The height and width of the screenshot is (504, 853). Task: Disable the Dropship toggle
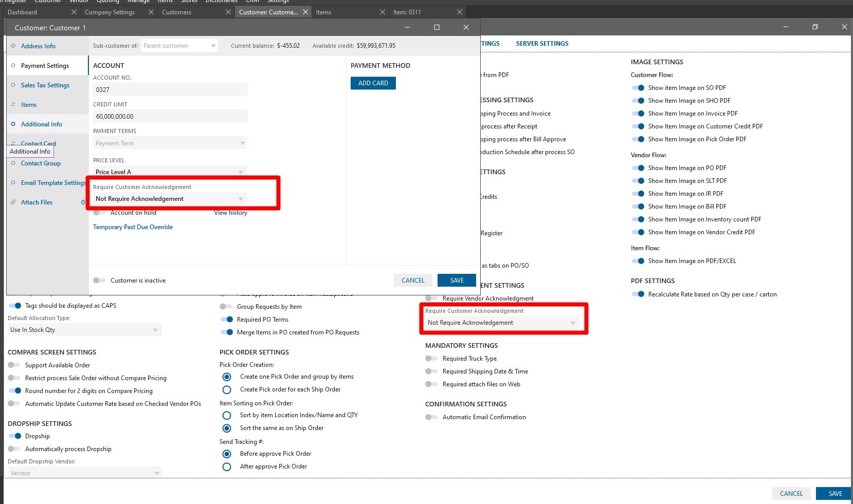[15, 436]
